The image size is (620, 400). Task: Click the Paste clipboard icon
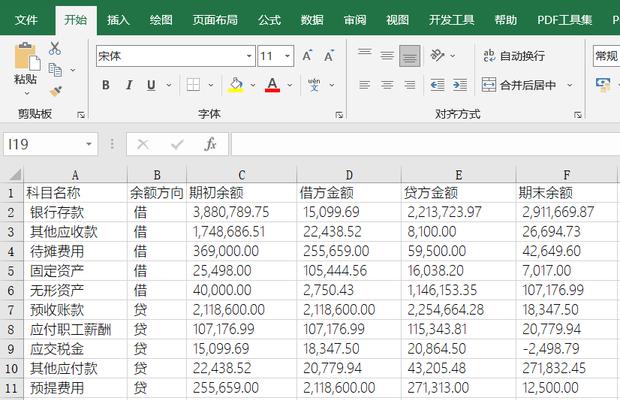click(x=27, y=57)
